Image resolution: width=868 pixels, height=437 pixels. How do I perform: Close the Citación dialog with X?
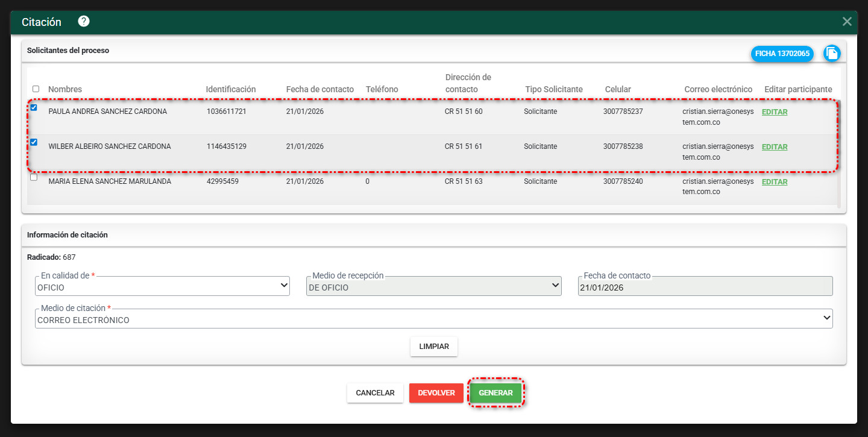click(847, 22)
